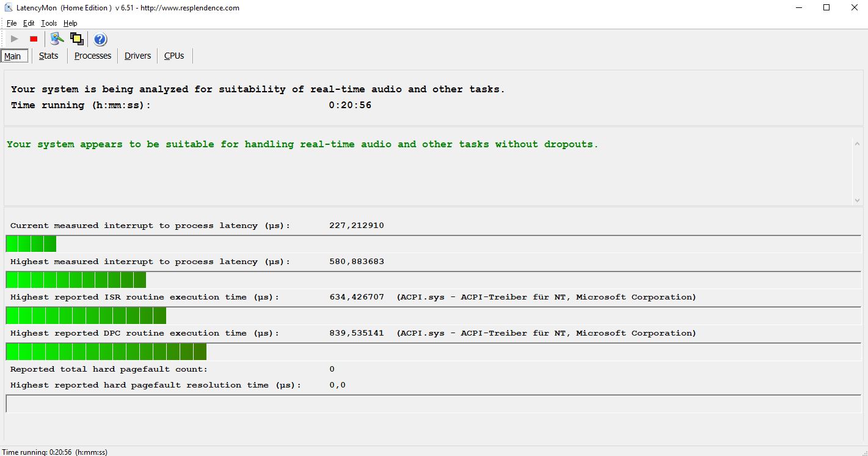Switch to the Drivers tab
The height and width of the screenshot is (456, 868).
click(x=137, y=56)
